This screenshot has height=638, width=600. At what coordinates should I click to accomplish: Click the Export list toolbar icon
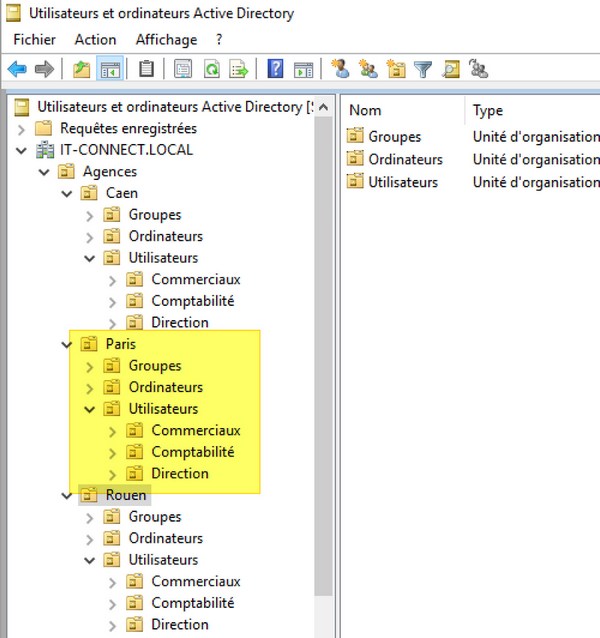coord(239,69)
